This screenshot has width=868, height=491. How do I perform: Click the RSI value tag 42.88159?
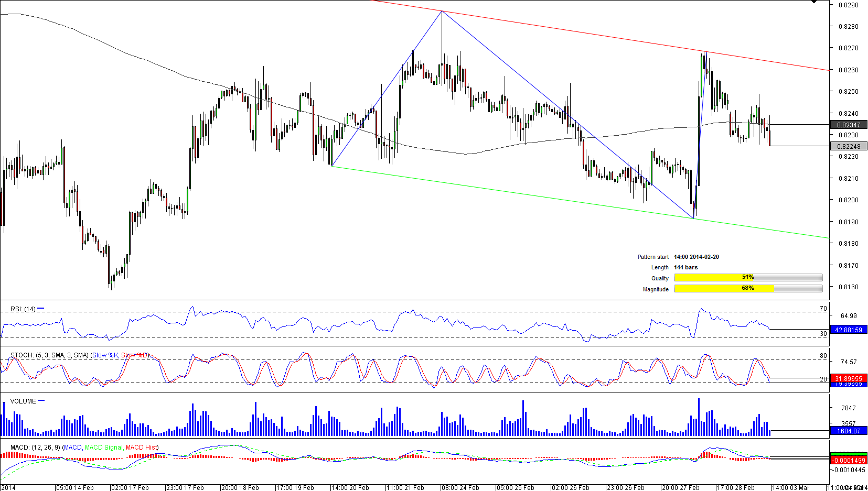(x=848, y=330)
